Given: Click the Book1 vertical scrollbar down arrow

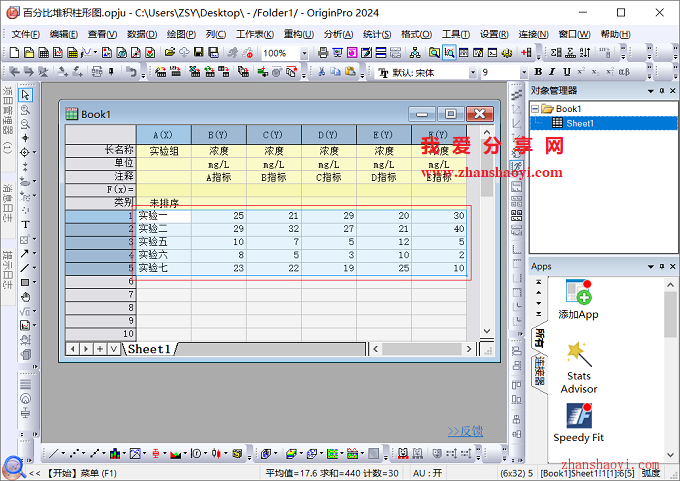Looking at the screenshot, I should (487, 331).
